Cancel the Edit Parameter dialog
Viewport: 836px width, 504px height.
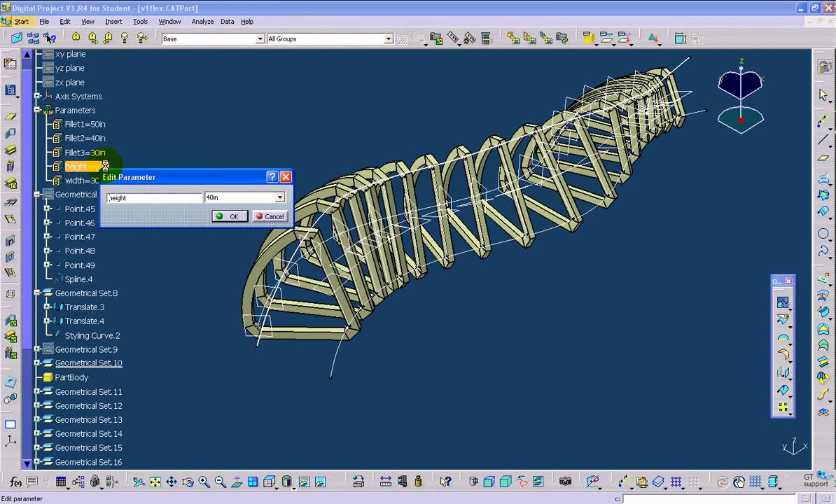pyautogui.click(x=270, y=216)
